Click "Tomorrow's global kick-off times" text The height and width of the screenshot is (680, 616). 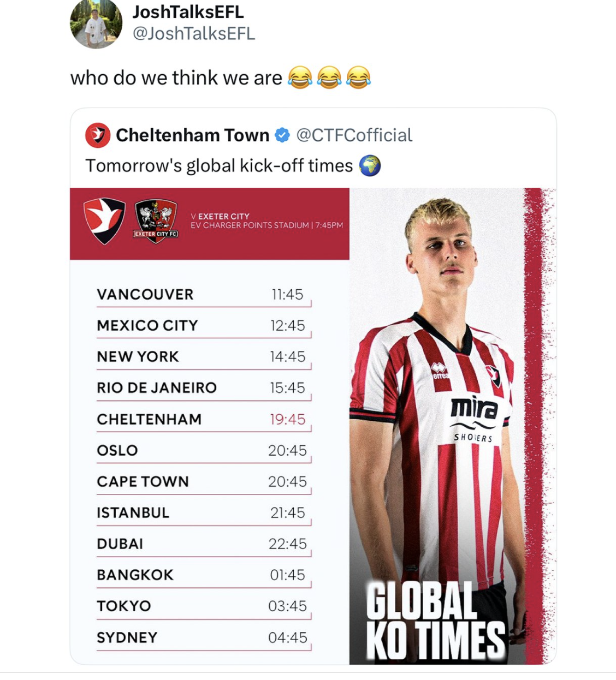[219, 166]
